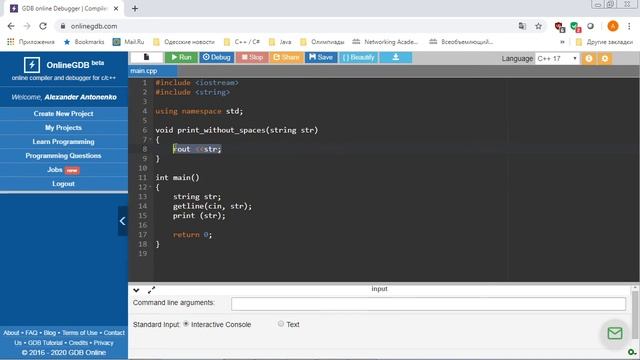Select the Text standard input radio button
Screen dimensions: 640x360
click(281, 324)
